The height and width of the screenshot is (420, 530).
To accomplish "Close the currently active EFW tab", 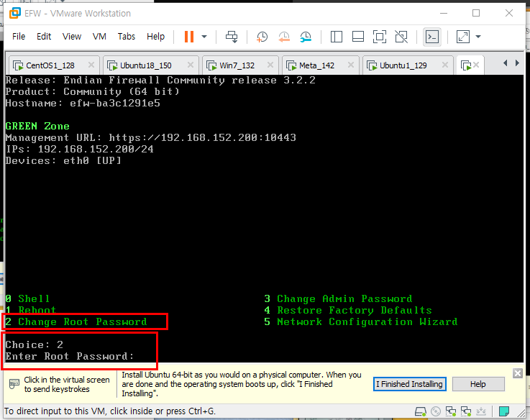I will tap(476, 65).
